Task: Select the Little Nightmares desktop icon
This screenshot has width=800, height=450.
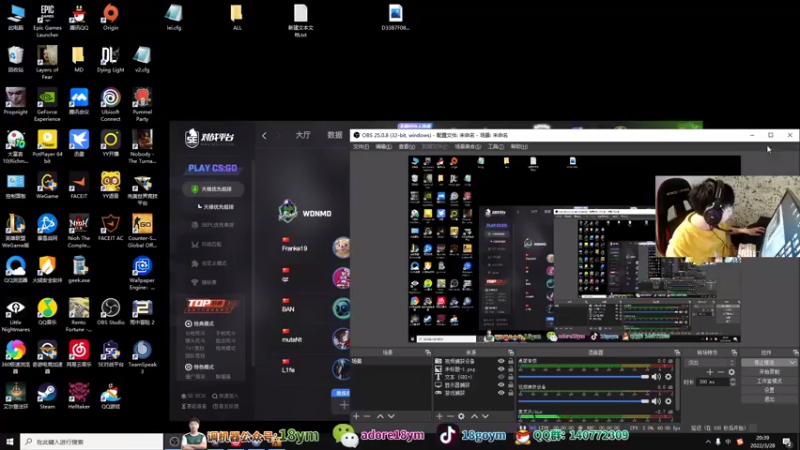Action: (15, 315)
